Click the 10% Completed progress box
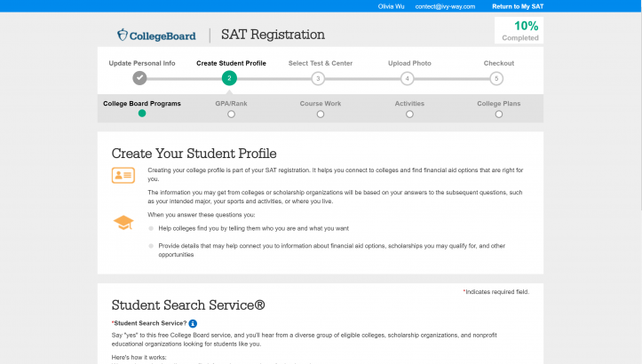The width and height of the screenshot is (642, 364). click(x=519, y=31)
